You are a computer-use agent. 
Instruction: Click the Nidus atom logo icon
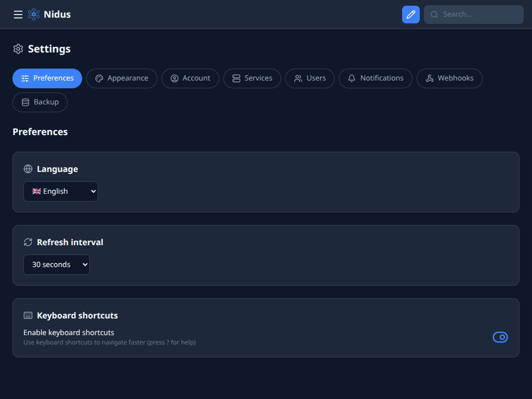click(x=34, y=15)
